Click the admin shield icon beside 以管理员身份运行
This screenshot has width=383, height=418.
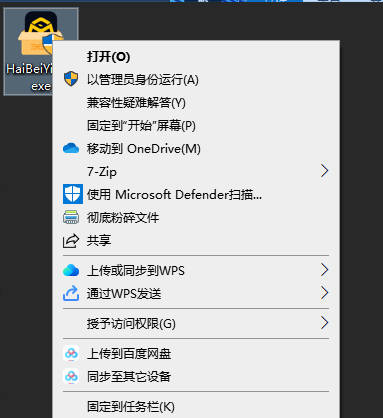point(71,79)
